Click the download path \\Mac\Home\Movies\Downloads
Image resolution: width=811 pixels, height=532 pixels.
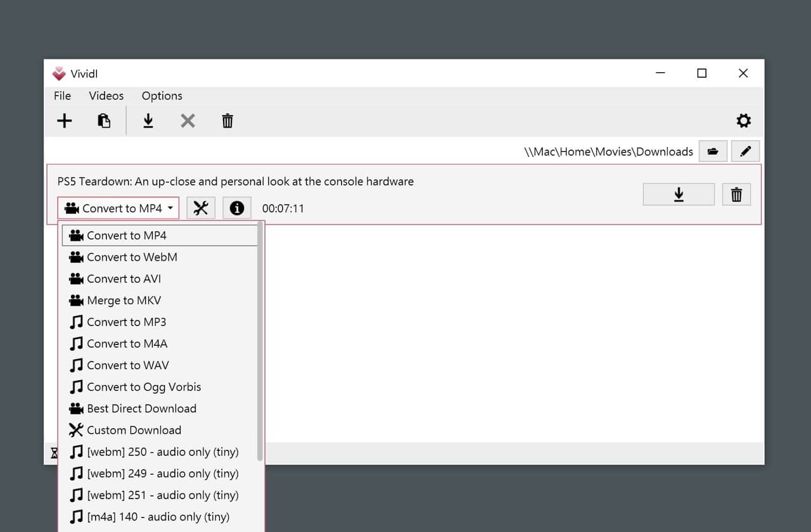(x=608, y=151)
